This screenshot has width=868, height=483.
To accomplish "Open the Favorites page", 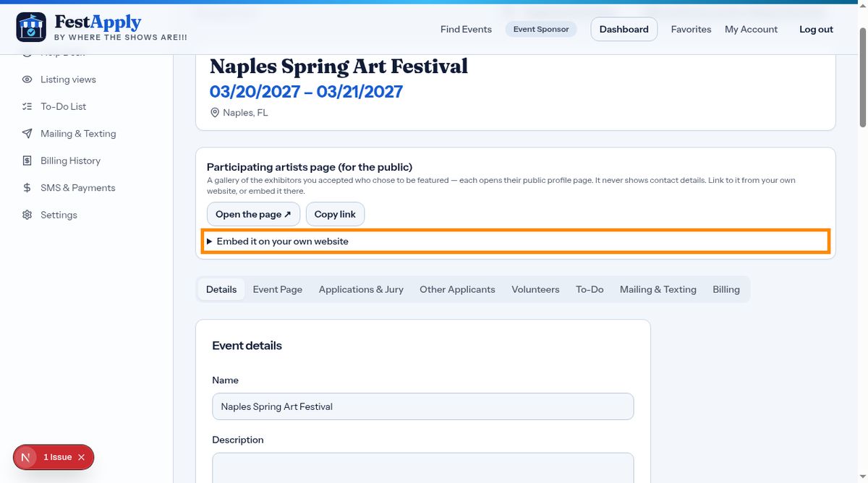I will (691, 29).
